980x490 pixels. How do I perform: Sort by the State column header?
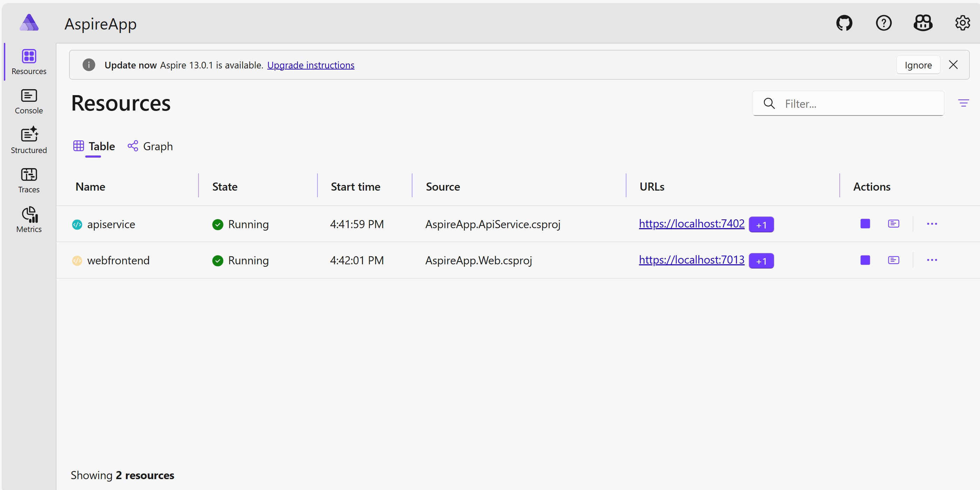coord(224,186)
